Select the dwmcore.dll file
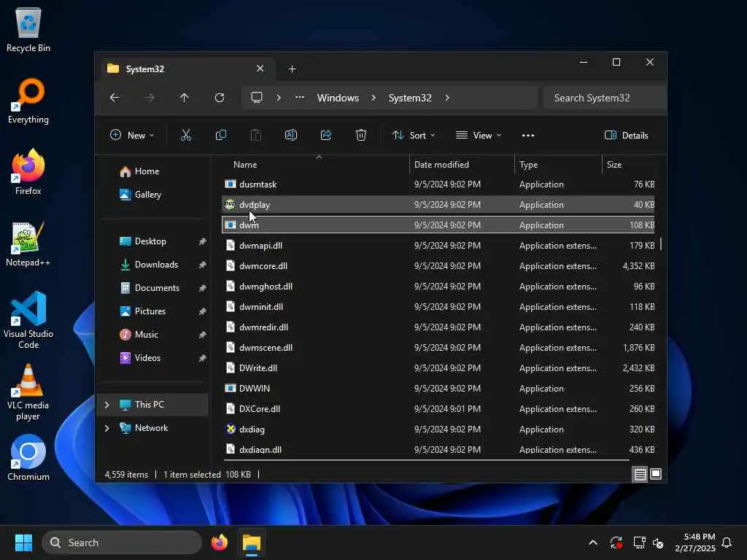The height and width of the screenshot is (560, 747). point(438,266)
